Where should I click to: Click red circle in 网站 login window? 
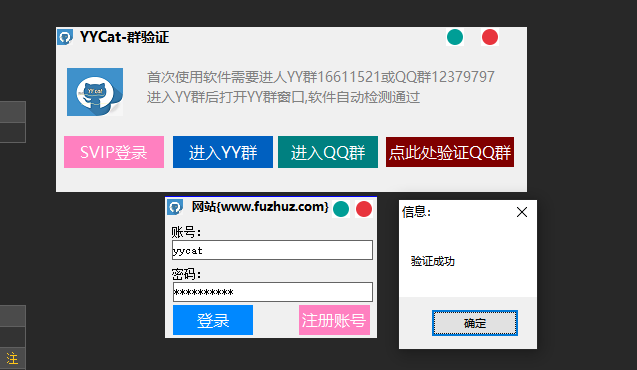pos(364,209)
